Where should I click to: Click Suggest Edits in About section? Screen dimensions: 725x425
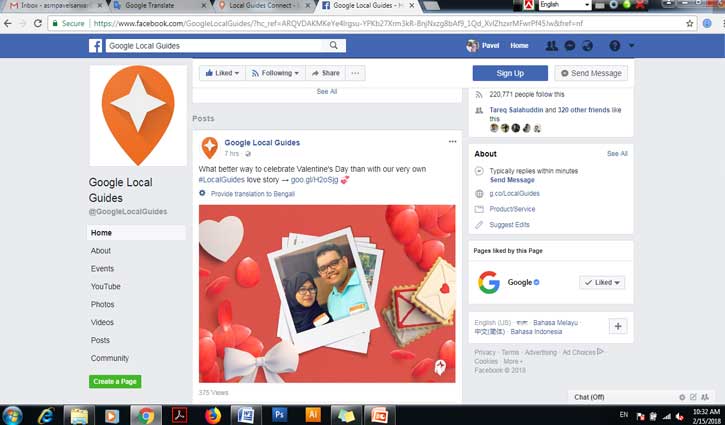pos(509,225)
